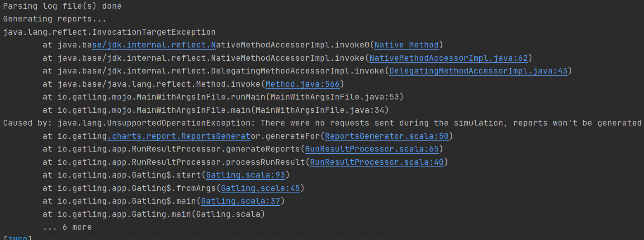The height and width of the screenshot is (240, 644).
Task: Click the MainWithArgsInFile.java:34 stack frame
Action: [x=320, y=110]
